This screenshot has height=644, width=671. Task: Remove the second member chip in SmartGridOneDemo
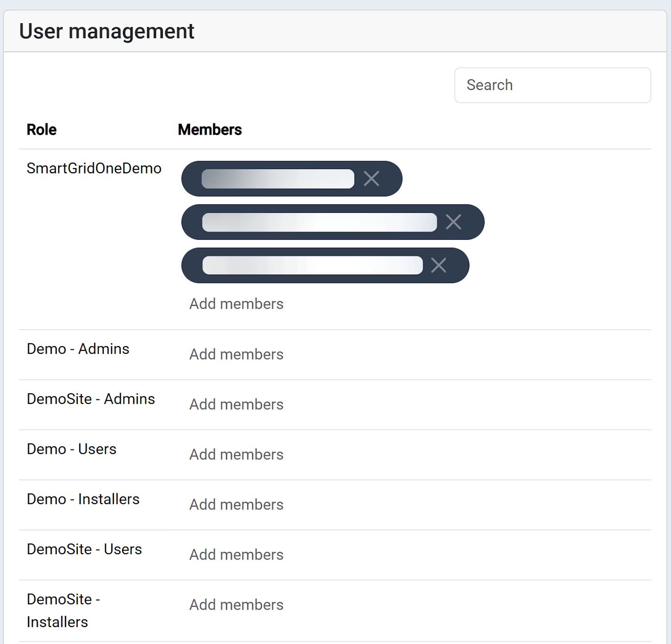pyautogui.click(x=453, y=221)
